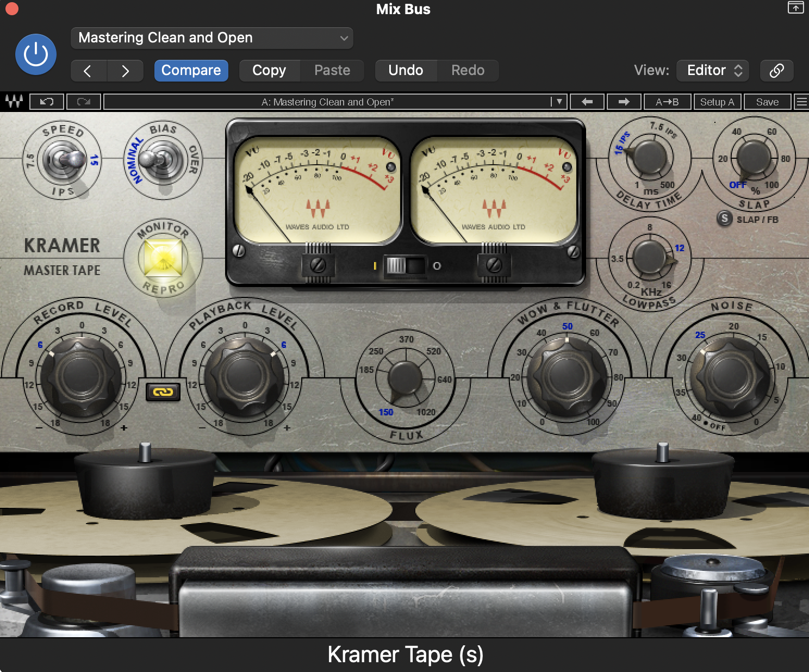The height and width of the screenshot is (672, 809).
Task: Click the 'MASTER TAPE' label
Action: click(x=62, y=270)
